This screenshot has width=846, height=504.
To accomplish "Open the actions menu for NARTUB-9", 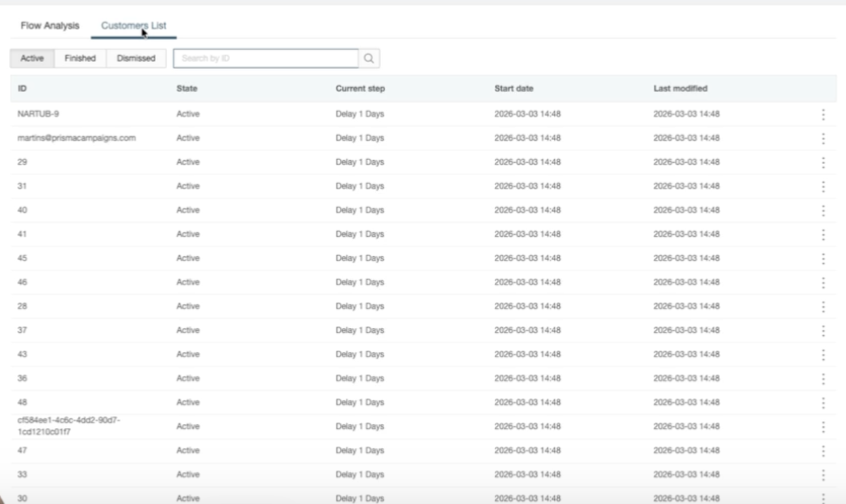I will coord(824,114).
